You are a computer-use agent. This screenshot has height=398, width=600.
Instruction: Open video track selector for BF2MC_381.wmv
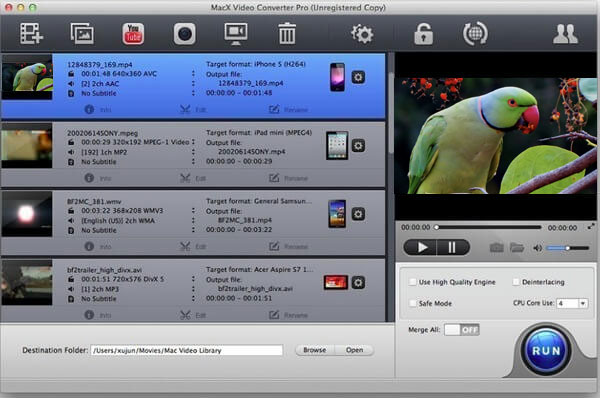[193, 210]
